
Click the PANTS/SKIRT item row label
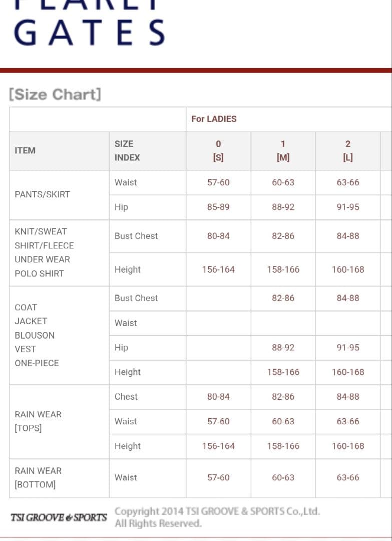(43, 194)
